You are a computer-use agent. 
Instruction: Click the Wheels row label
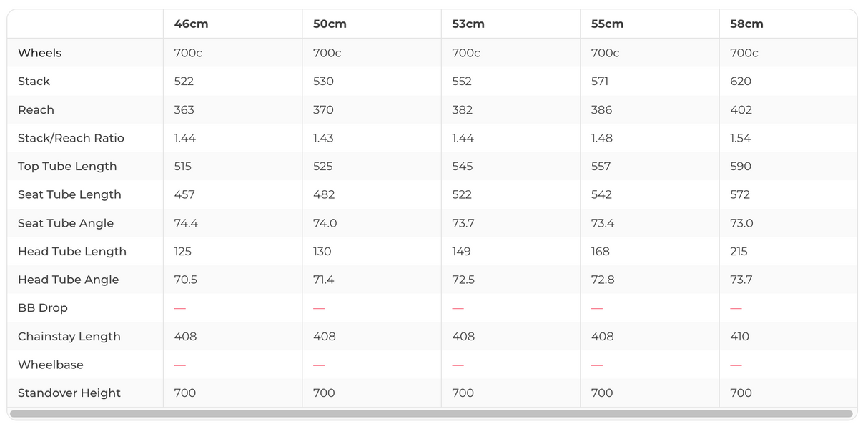39,53
